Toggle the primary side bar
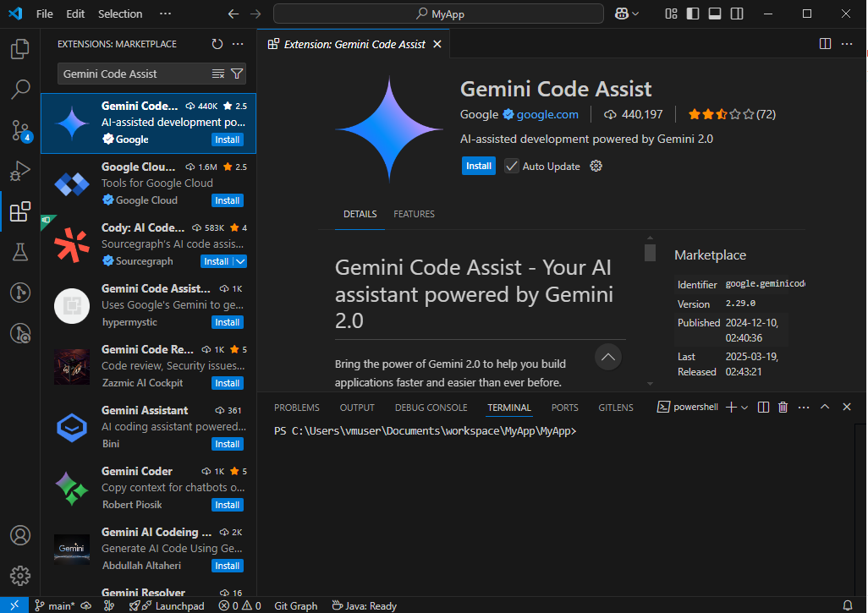868x613 pixels. click(693, 14)
